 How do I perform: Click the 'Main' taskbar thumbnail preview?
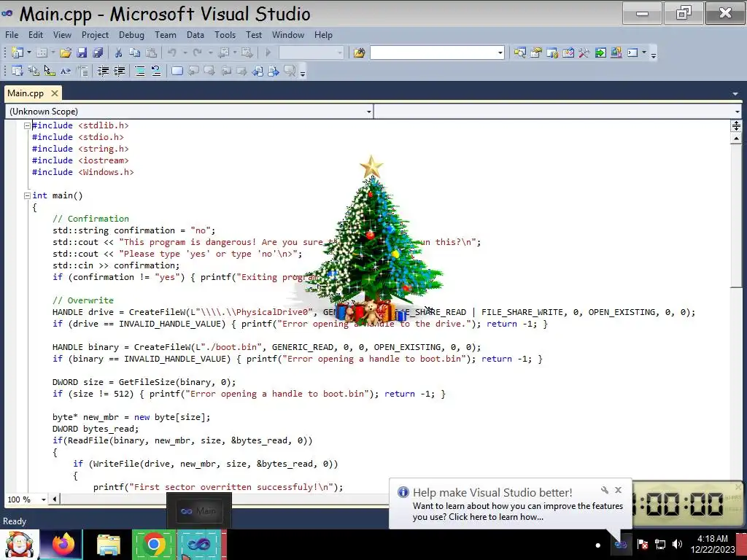pos(199,511)
